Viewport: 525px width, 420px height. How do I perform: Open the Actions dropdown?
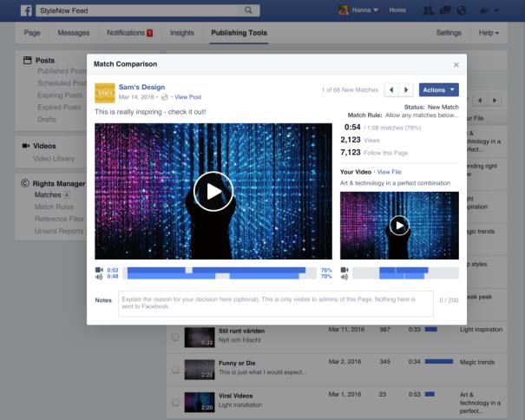click(438, 89)
